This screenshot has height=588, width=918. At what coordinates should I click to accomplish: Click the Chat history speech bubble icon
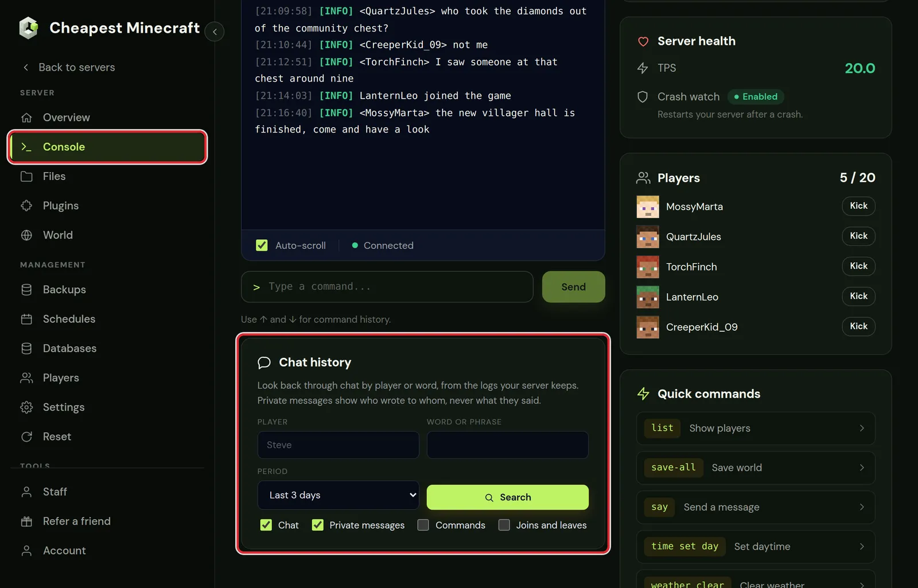pyautogui.click(x=264, y=363)
